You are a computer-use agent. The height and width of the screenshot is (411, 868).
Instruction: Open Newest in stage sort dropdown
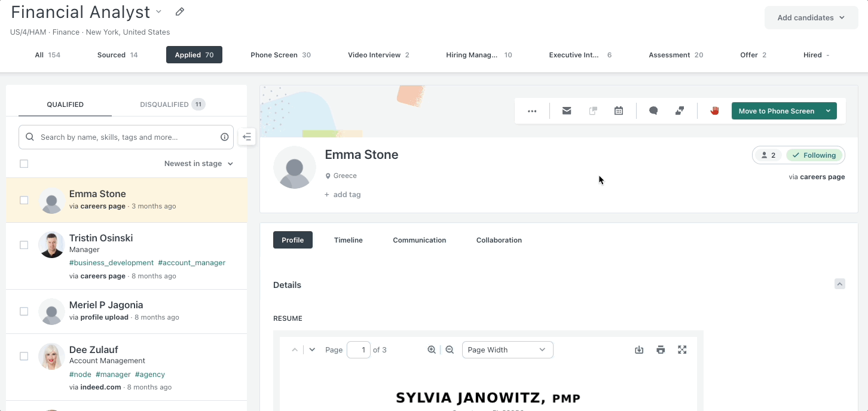click(198, 164)
